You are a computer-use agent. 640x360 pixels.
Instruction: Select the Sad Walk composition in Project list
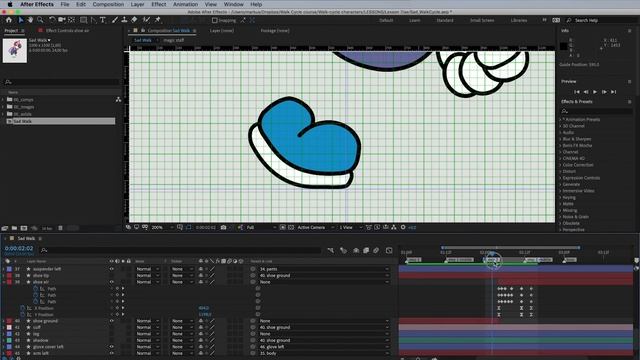click(60, 121)
